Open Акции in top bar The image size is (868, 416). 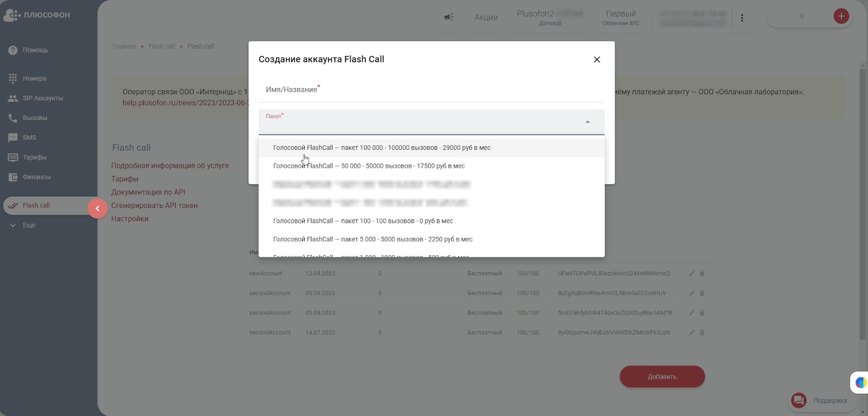pos(486,17)
